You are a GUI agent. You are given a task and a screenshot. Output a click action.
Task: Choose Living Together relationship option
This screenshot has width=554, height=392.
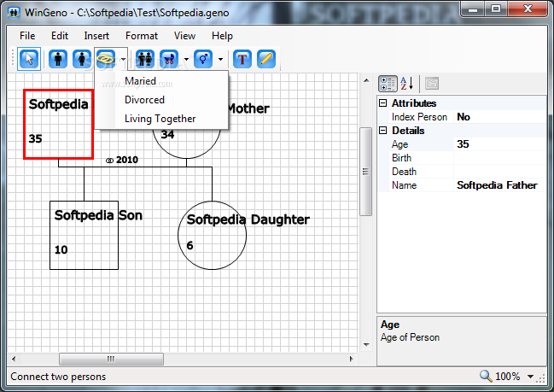161,119
